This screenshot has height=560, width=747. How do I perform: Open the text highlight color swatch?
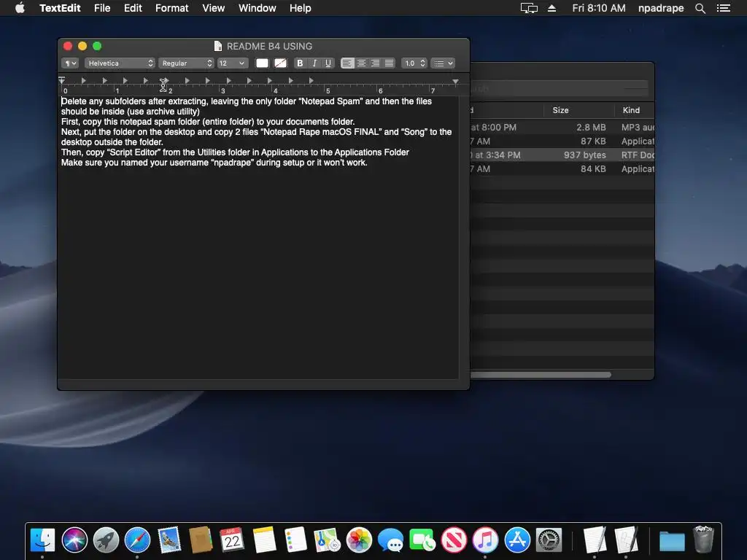click(x=280, y=63)
